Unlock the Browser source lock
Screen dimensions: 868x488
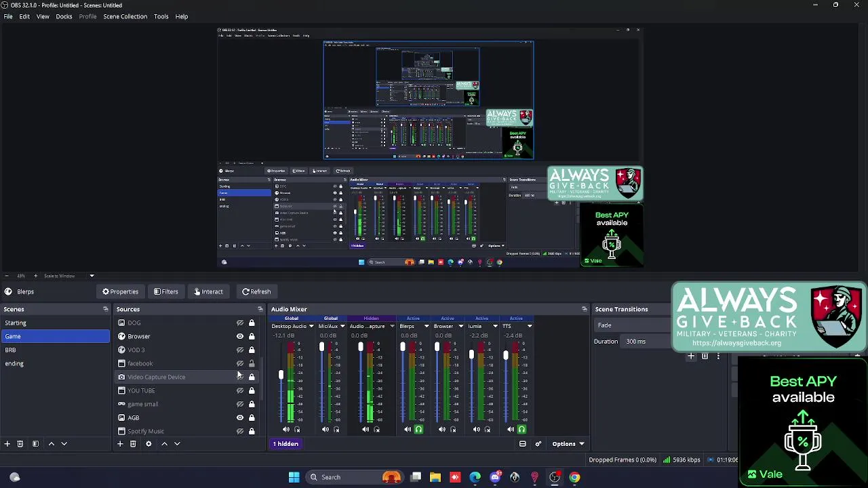252,336
